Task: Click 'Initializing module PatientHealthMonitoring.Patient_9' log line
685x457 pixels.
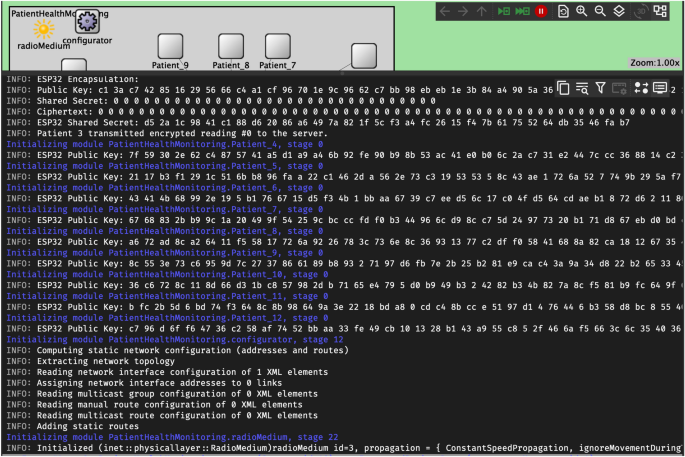Action: point(165,253)
